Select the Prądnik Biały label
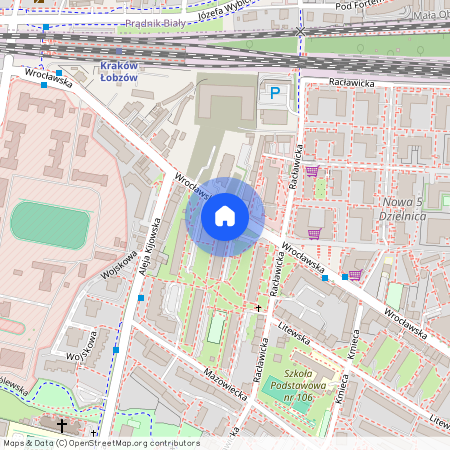The image size is (450, 450). [x=155, y=24]
